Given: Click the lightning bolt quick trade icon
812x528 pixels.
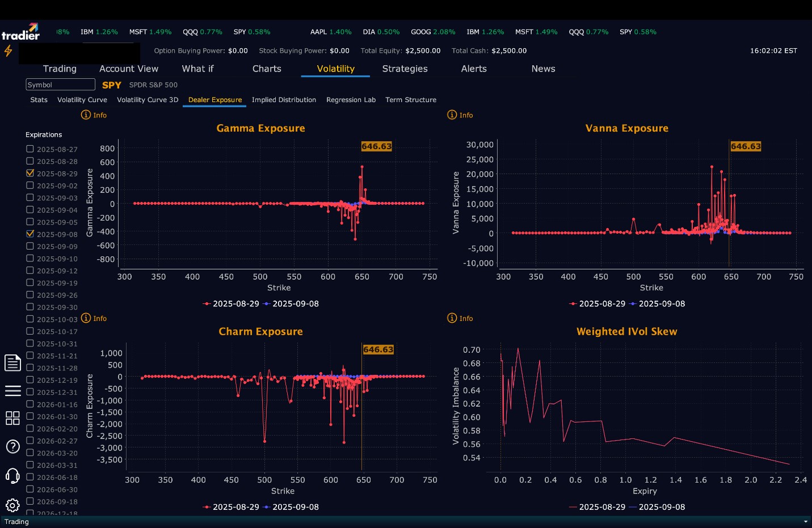Looking at the screenshot, I should (x=8, y=51).
